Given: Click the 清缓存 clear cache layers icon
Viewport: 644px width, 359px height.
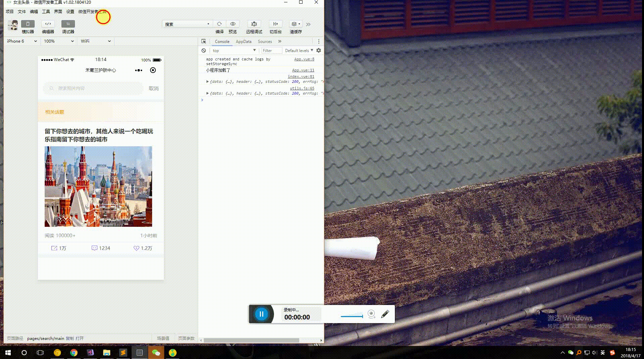Looking at the screenshot, I should pyautogui.click(x=295, y=24).
